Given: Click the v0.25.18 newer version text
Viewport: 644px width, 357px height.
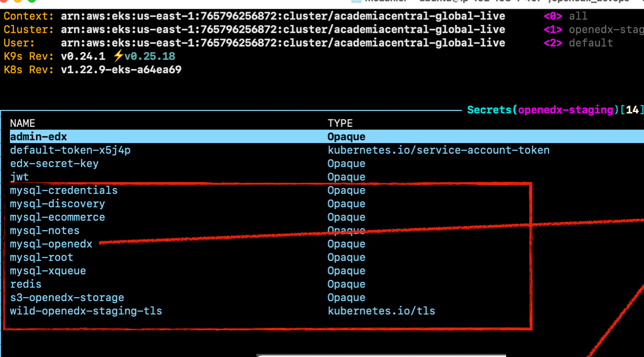Looking at the screenshot, I should click(x=150, y=57).
